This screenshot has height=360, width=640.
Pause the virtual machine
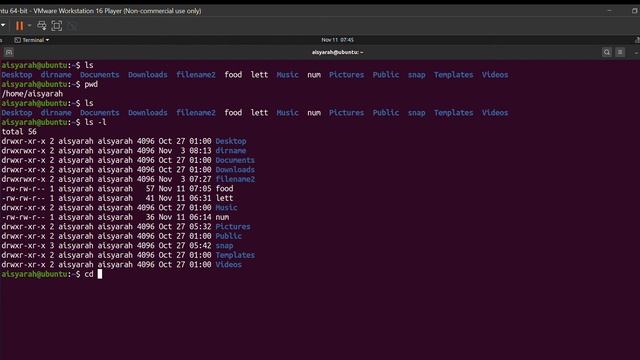[19, 26]
